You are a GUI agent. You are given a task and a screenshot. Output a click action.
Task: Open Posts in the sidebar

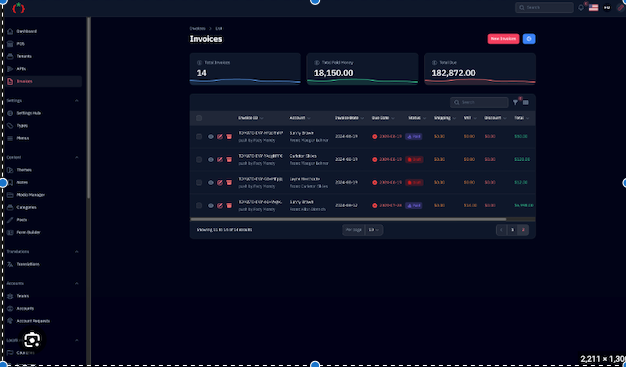click(22, 220)
